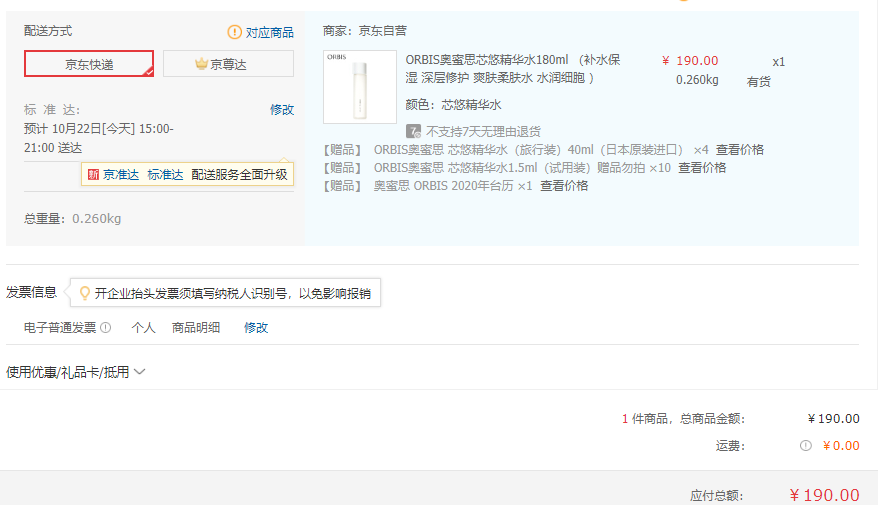886x505 pixels.
Task: Click the 颜色: 芯悠精华水 text
Action: coord(453,105)
